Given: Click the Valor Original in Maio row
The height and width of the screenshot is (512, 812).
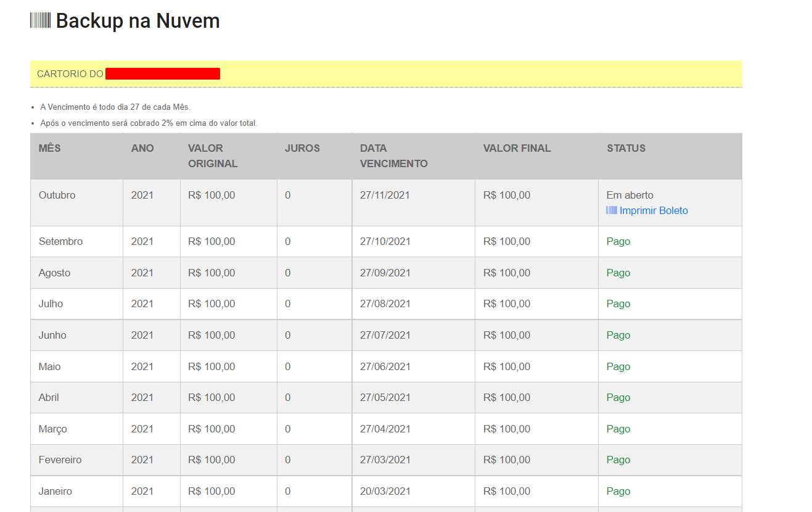Looking at the screenshot, I should pyautogui.click(x=211, y=366).
